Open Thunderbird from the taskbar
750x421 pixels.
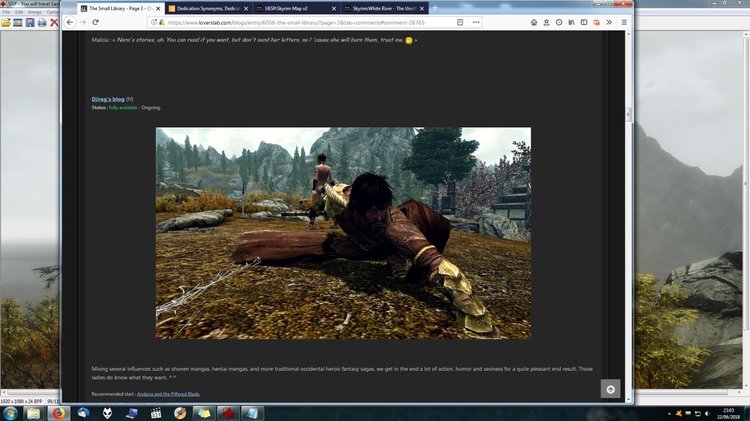(x=83, y=413)
